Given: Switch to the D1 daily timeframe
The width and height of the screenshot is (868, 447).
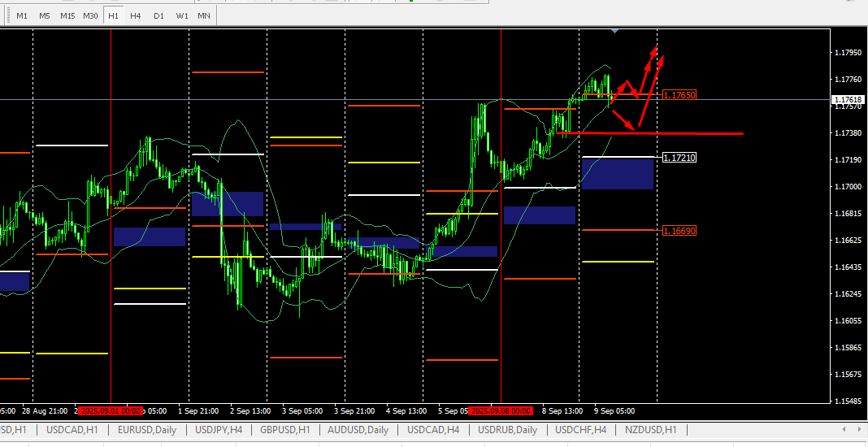Looking at the screenshot, I should click(158, 15).
